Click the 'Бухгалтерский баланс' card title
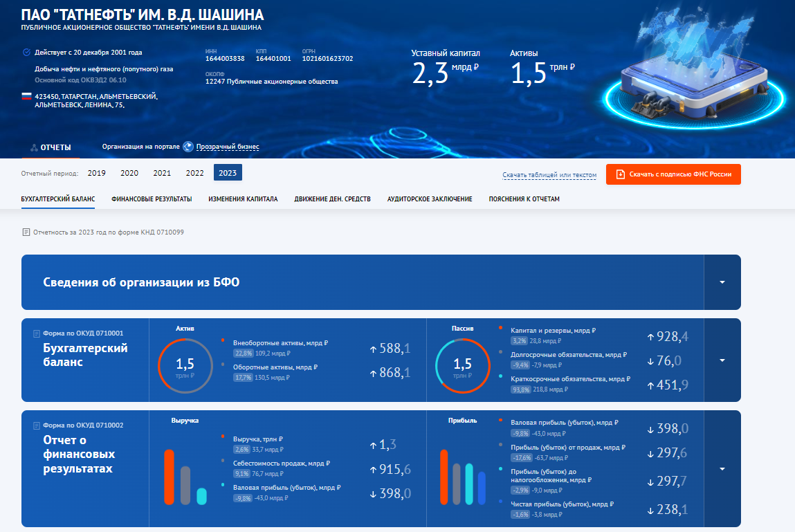The width and height of the screenshot is (795, 532). click(85, 355)
